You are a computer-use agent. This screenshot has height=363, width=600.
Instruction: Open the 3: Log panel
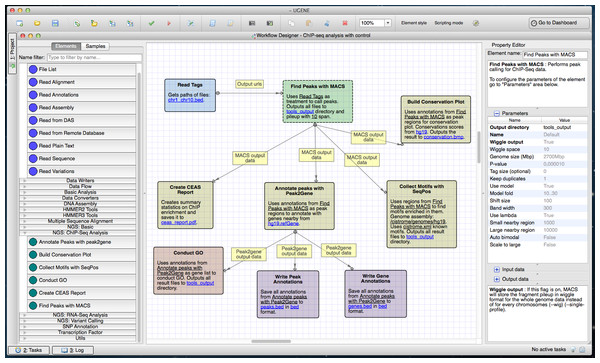[x=73, y=350]
